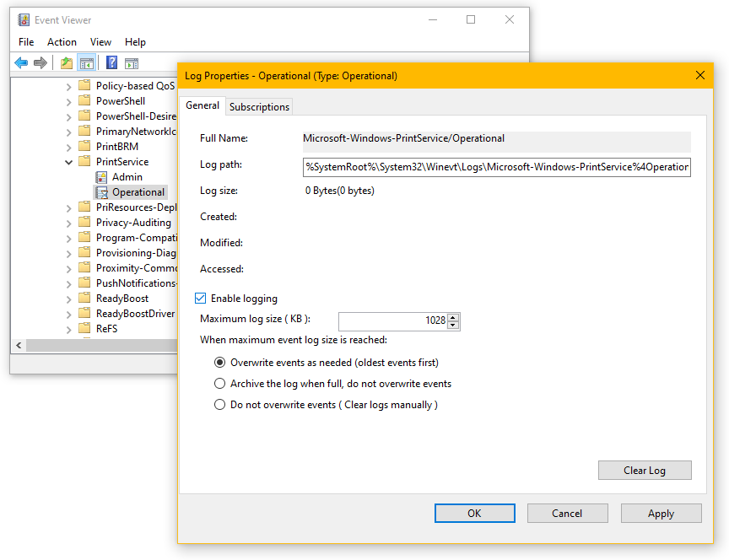
Task: Select Archive the log when full option
Action: 220,384
